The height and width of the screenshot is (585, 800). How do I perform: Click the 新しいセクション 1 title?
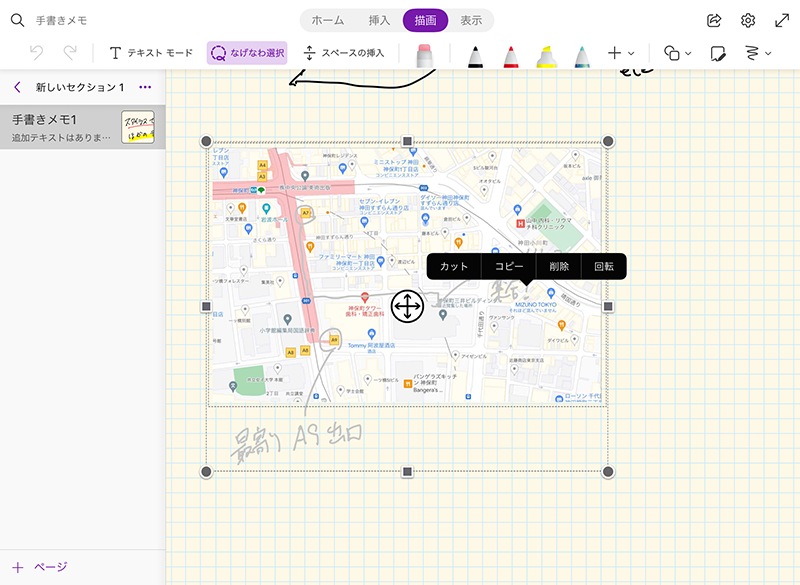click(x=80, y=87)
